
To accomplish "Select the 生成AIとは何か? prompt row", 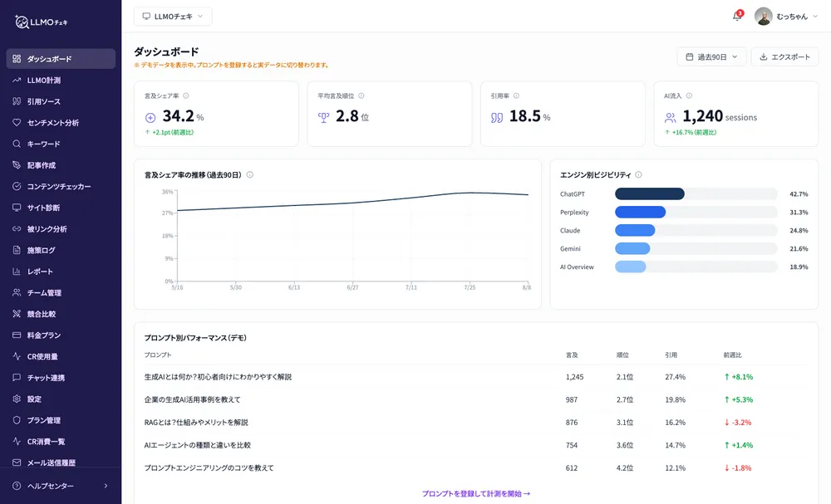I will click(476, 377).
